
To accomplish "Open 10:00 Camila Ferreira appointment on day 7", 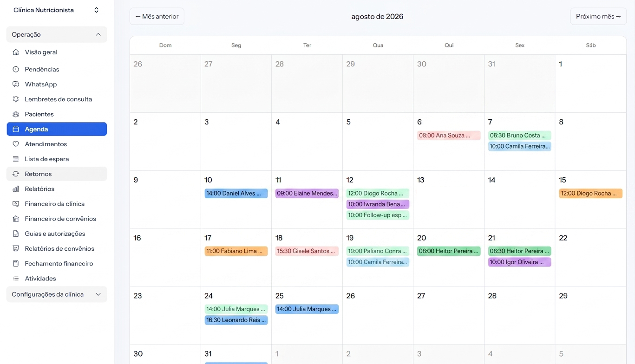I will [520, 146].
